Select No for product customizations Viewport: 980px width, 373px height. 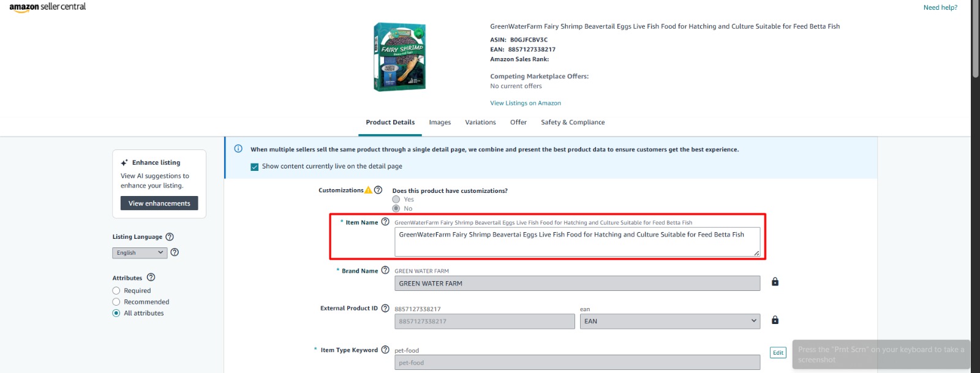pyautogui.click(x=396, y=208)
